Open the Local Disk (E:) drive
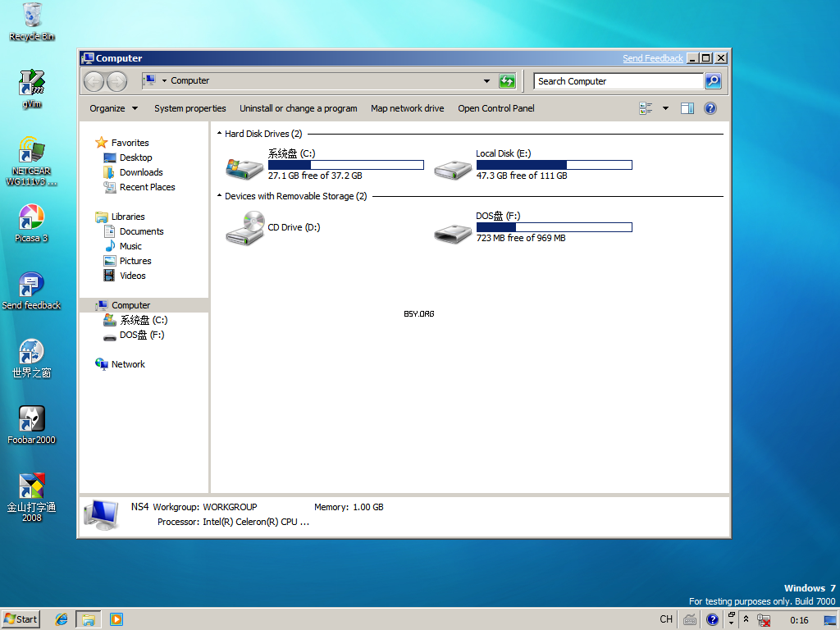 pyautogui.click(x=453, y=167)
